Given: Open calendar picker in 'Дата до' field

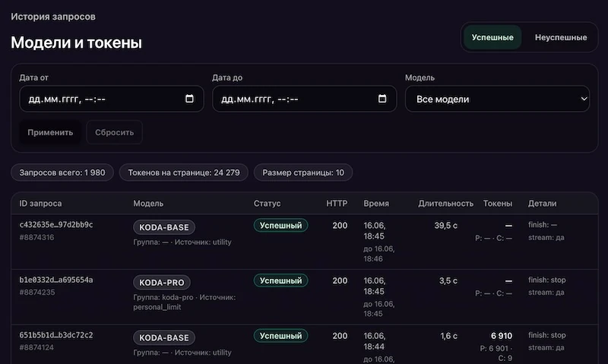Looking at the screenshot, I should (x=382, y=99).
